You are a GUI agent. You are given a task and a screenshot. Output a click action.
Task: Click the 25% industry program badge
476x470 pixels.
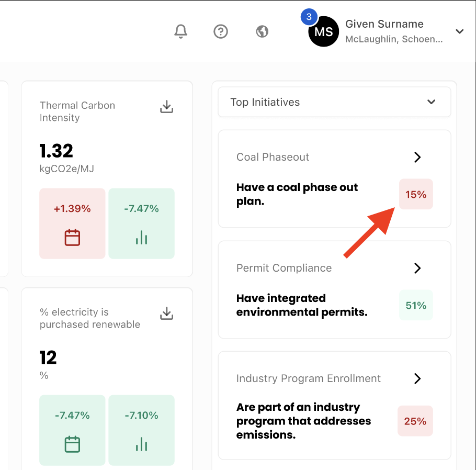coord(415,421)
